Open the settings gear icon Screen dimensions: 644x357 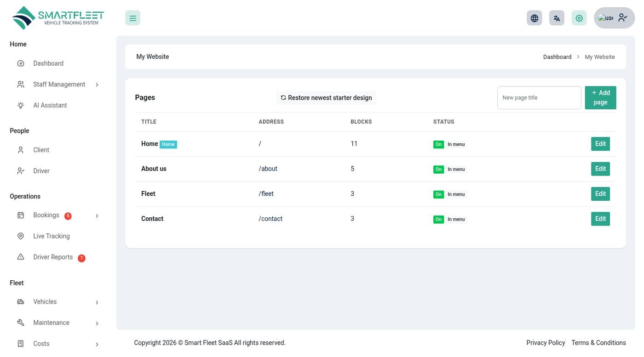pyautogui.click(x=579, y=18)
